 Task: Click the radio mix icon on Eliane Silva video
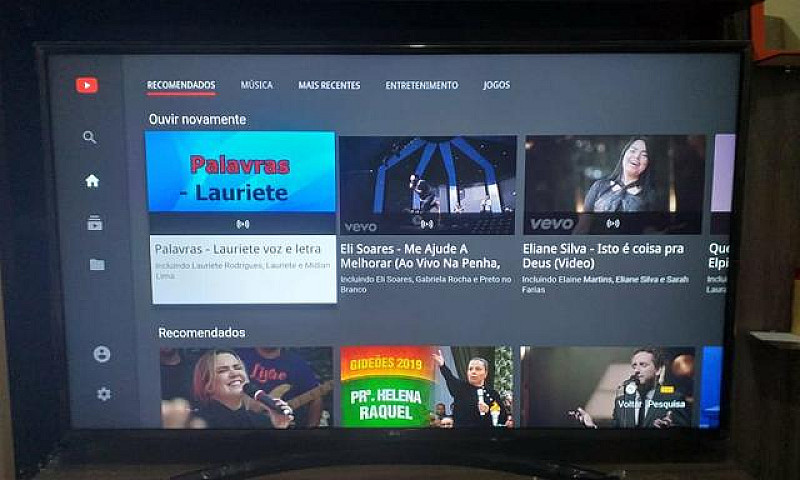[x=613, y=223]
